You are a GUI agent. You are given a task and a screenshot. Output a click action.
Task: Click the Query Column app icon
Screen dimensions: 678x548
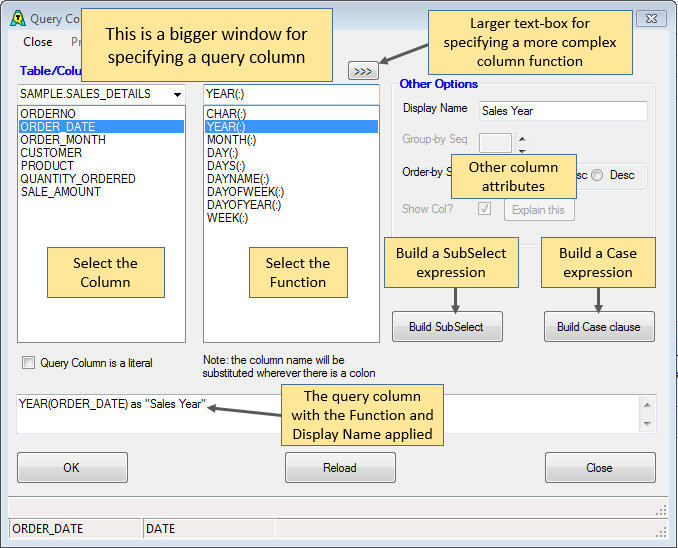(18, 19)
